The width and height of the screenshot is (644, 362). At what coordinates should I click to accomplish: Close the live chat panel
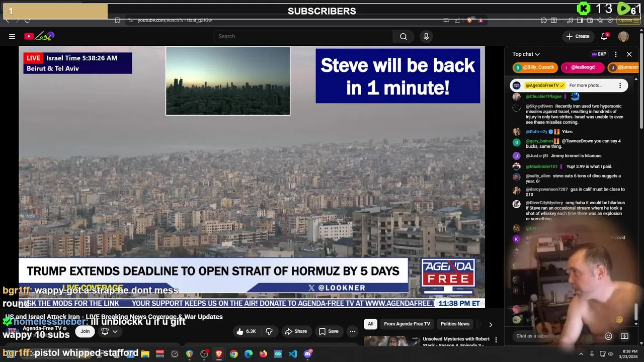point(629,54)
